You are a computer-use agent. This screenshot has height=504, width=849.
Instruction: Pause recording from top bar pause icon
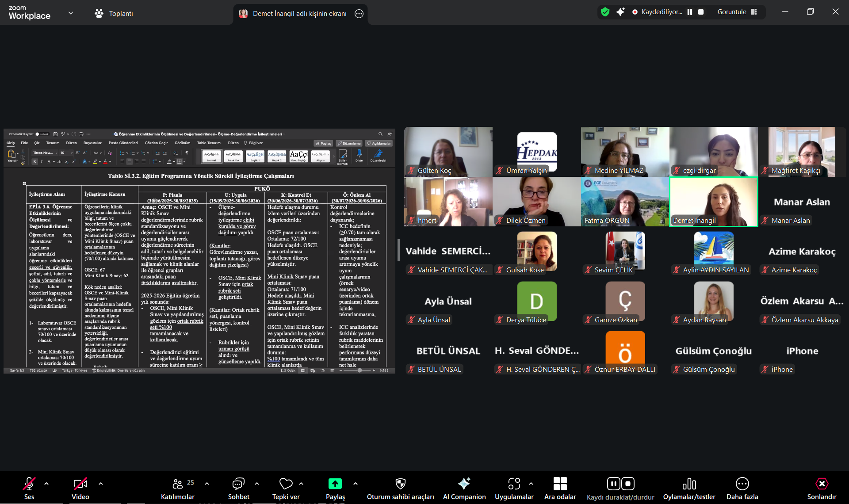coord(690,12)
